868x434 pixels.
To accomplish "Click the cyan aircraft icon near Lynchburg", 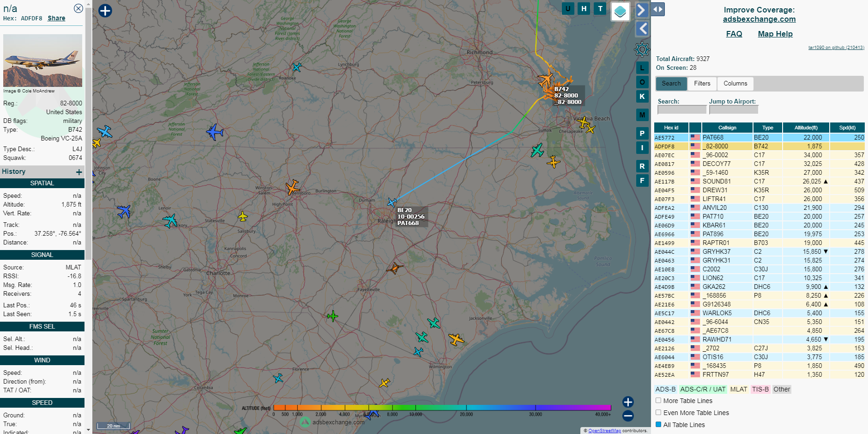I will [297, 67].
